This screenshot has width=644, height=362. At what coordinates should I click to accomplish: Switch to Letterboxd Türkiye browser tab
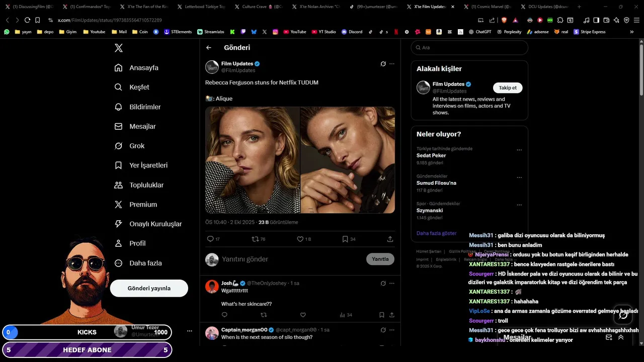click(x=201, y=7)
